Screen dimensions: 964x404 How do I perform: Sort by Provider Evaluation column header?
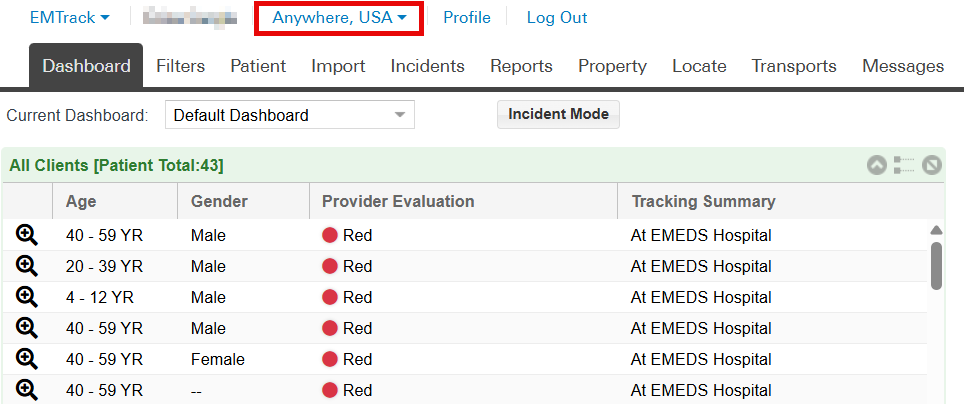coord(464,201)
